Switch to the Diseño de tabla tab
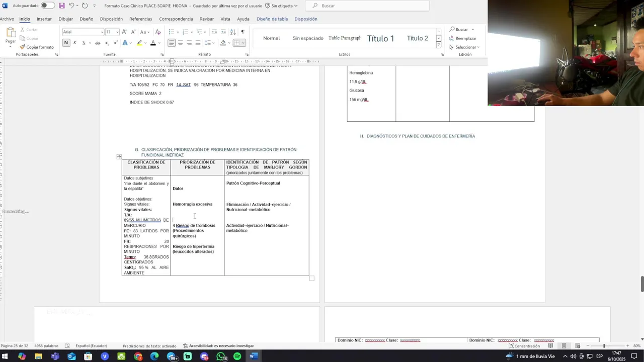The image size is (644, 362). (x=272, y=19)
